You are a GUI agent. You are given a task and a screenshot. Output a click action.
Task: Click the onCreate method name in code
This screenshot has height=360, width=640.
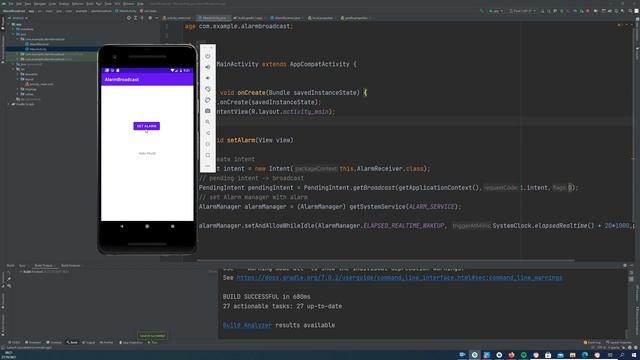coord(251,93)
